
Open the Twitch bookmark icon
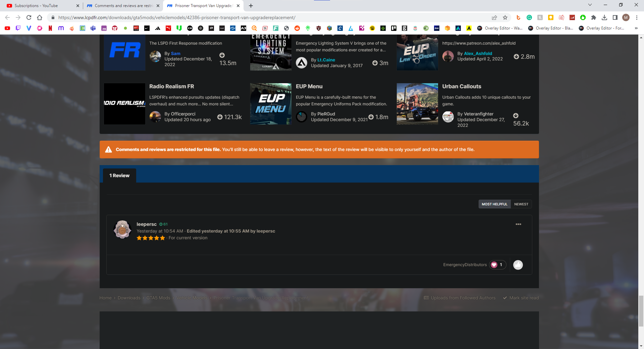click(18, 28)
